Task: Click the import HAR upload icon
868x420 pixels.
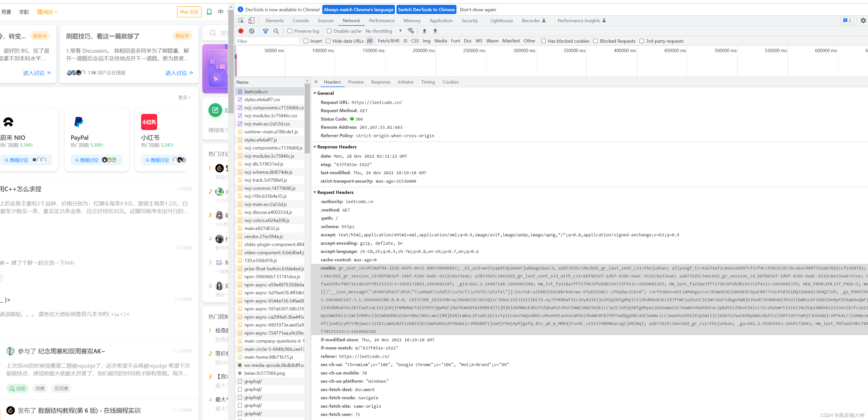Action: 425,31
